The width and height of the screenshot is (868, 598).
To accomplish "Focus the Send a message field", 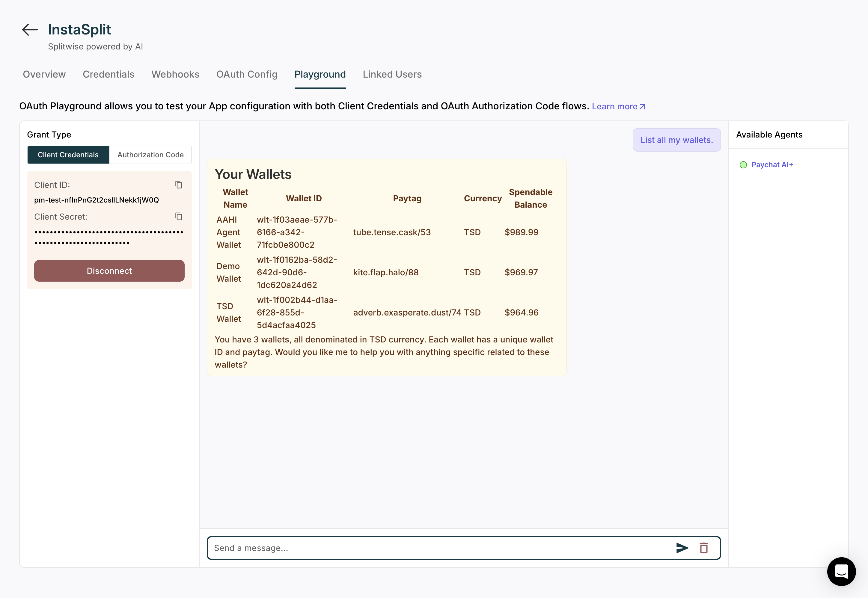I will [438, 548].
